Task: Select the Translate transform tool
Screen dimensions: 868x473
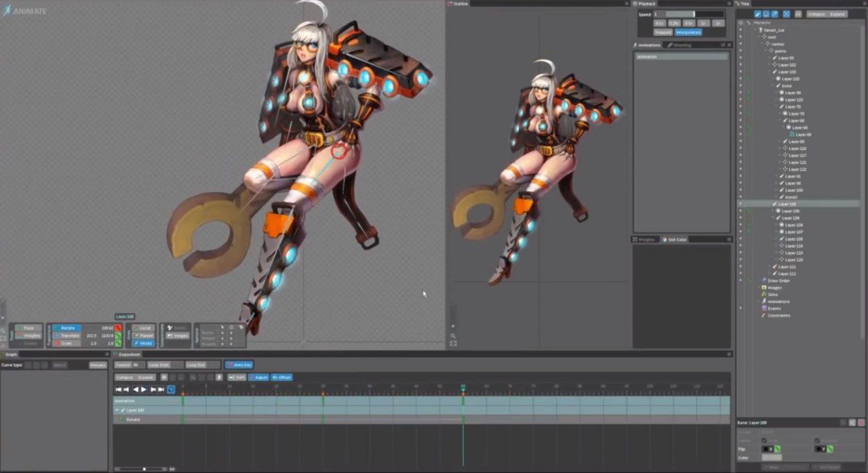Action: 66,335
